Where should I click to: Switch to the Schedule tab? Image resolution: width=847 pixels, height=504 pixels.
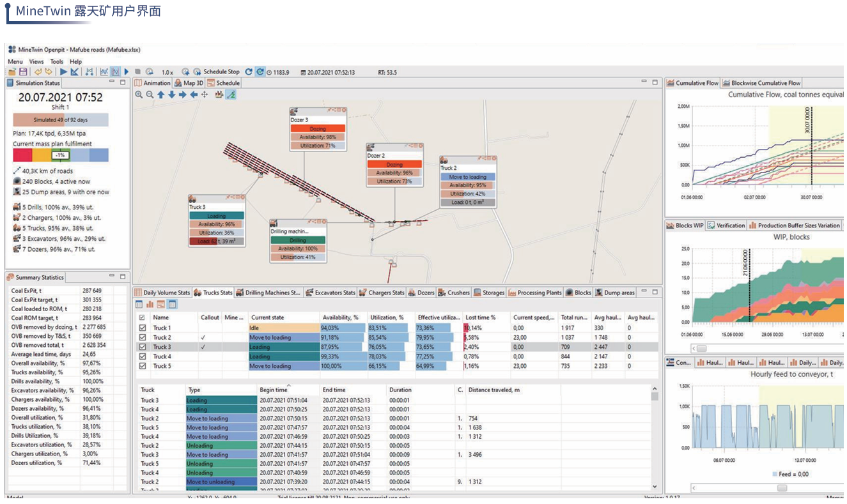[223, 83]
